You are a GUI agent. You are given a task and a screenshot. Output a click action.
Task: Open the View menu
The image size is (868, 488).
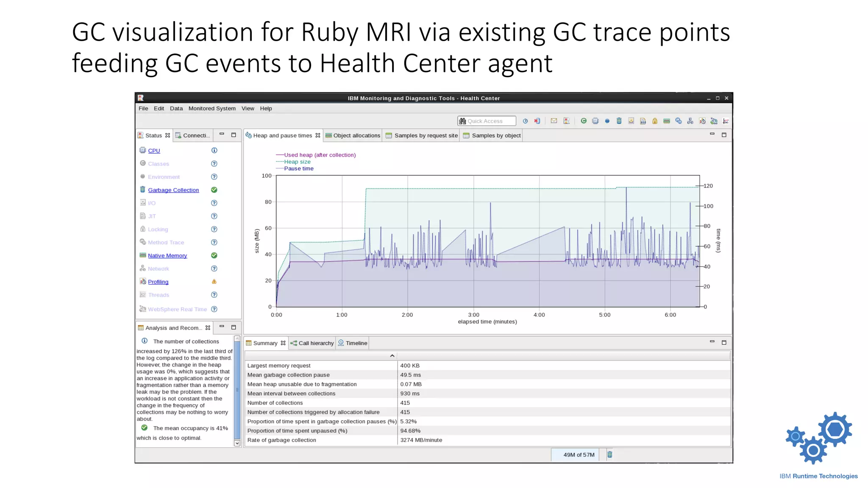click(248, 108)
